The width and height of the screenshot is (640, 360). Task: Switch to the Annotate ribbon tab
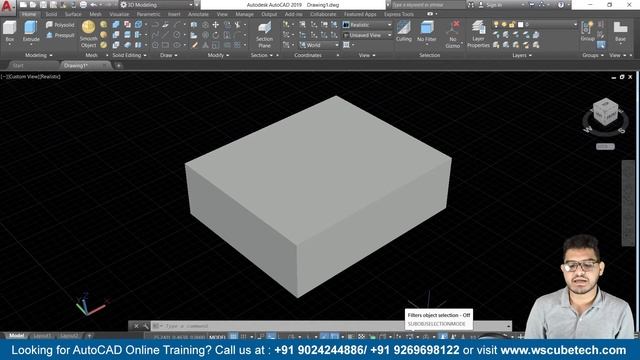(x=198, y=14)
